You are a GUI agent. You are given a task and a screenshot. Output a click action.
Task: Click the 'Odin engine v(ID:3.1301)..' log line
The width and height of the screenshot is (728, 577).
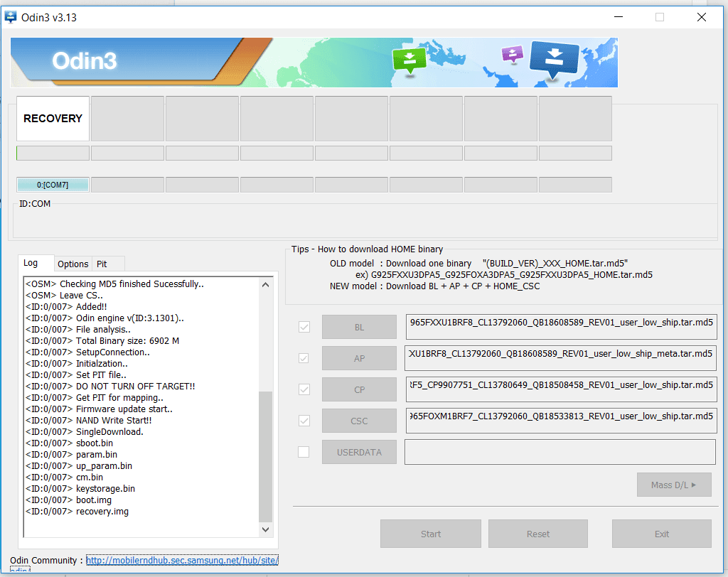(x=105, y=318)
